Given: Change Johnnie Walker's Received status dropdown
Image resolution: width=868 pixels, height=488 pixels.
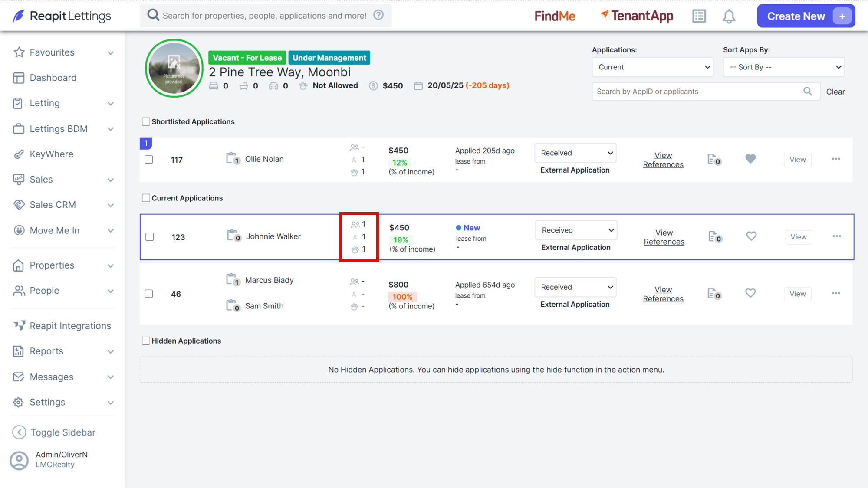Looking at the screenshot, I should [576, 230].
